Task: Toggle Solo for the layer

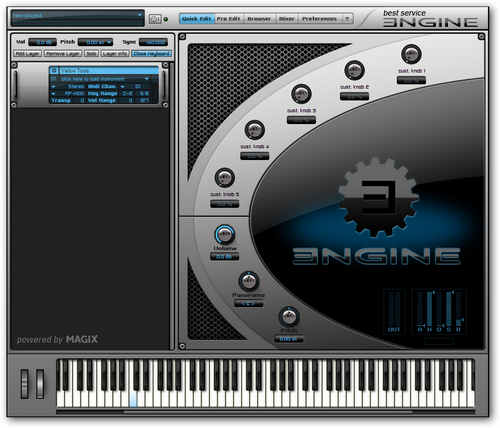Action: (91, 54)
